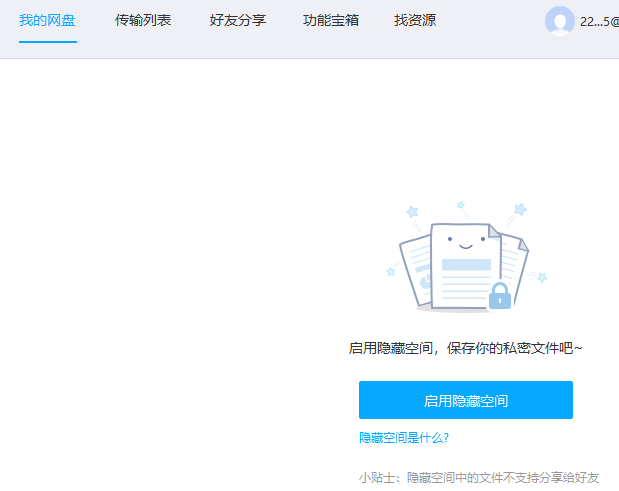Click the account name 22...5@
The height and width of the screenshot is (491, 619).
598,21
